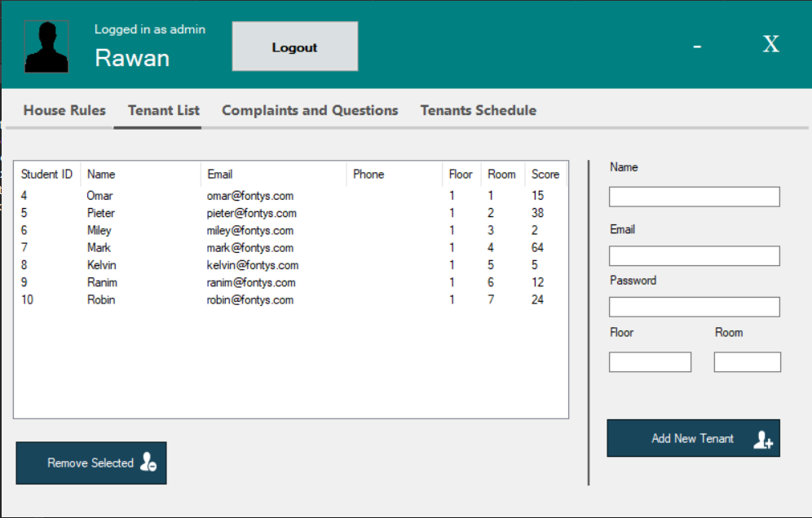Close the application with the X button

[x=771, y=44]
